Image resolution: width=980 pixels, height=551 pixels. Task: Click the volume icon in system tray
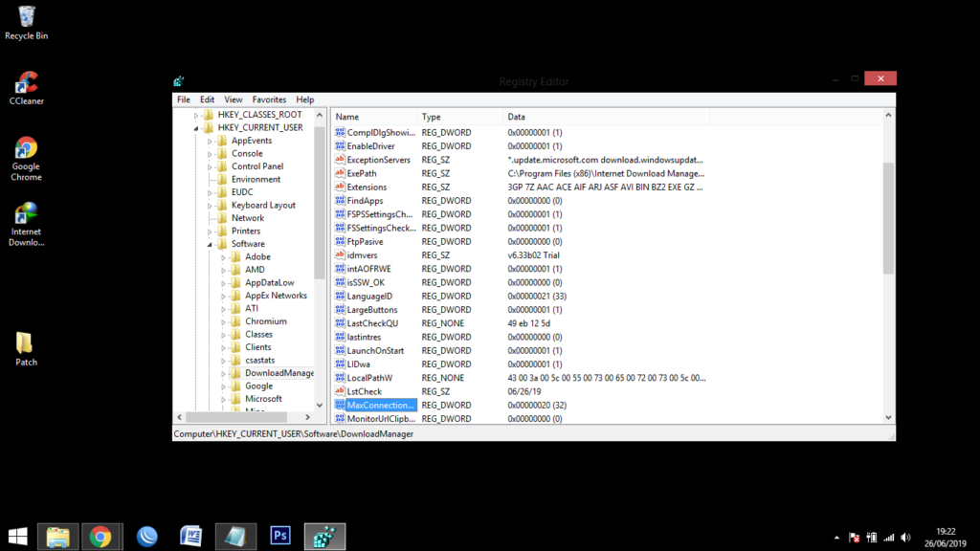tap(906, 538)
